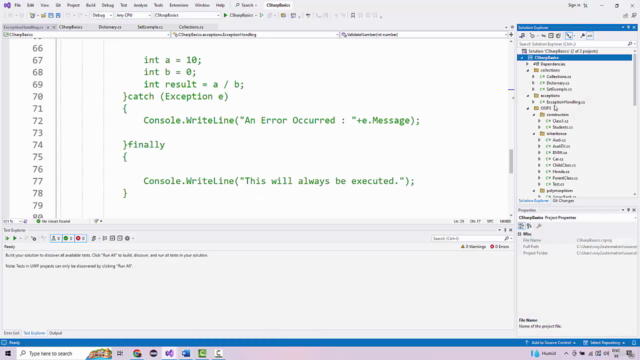
Task: Open Task View on taskbar
Action: (x=120, y=353)
